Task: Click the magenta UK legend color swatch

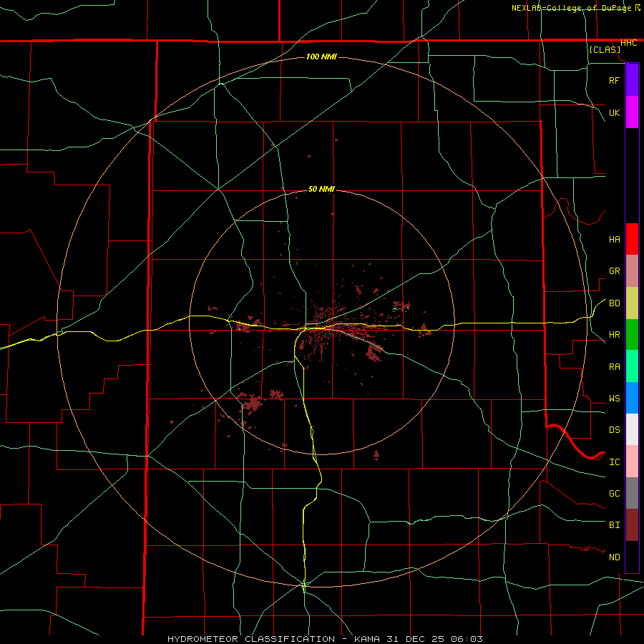Action: [632, 112]
